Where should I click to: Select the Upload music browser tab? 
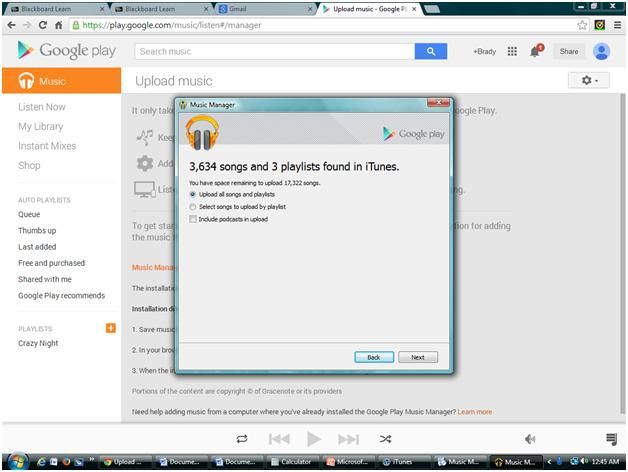pyautogui.click(x=369, y=9)
